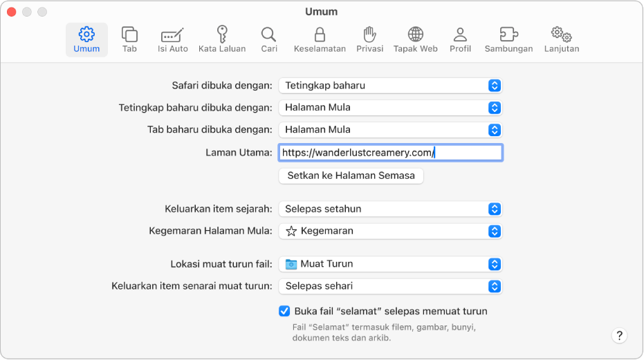Select the Cari magnifier icon

[x=268, y=39]
